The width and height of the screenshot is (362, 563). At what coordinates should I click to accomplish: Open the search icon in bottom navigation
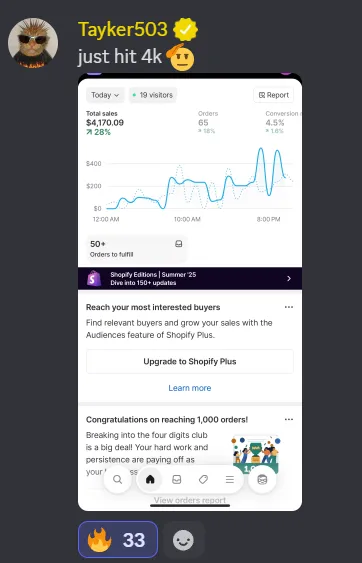coord(117,479)
